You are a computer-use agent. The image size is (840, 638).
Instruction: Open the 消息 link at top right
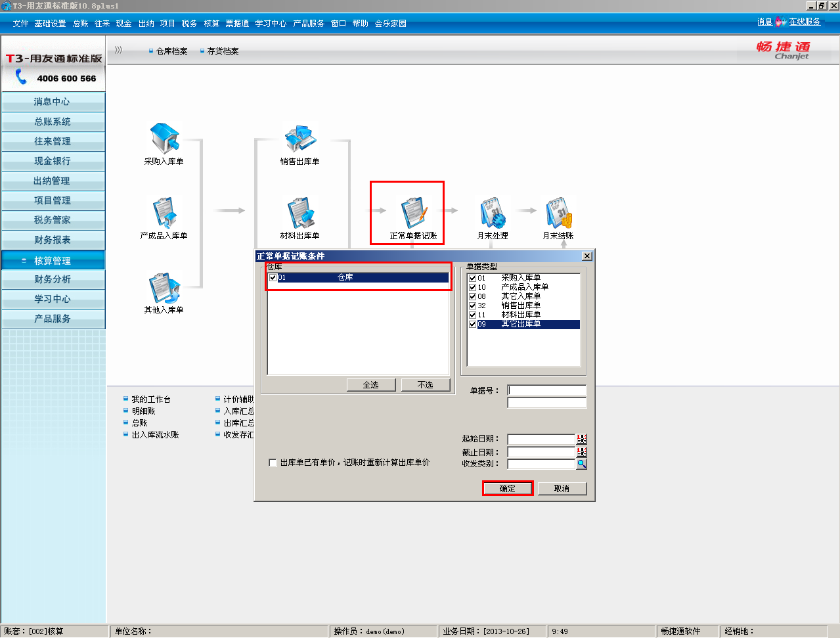[764, 22]
